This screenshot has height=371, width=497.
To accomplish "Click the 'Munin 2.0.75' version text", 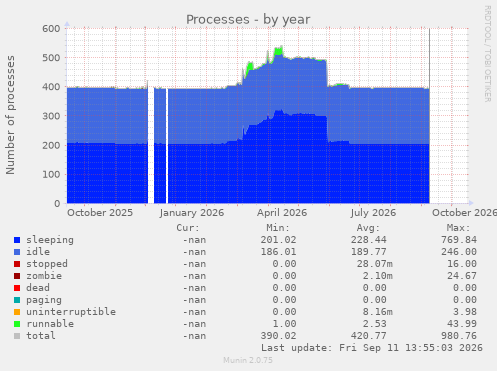I will 248,360.
